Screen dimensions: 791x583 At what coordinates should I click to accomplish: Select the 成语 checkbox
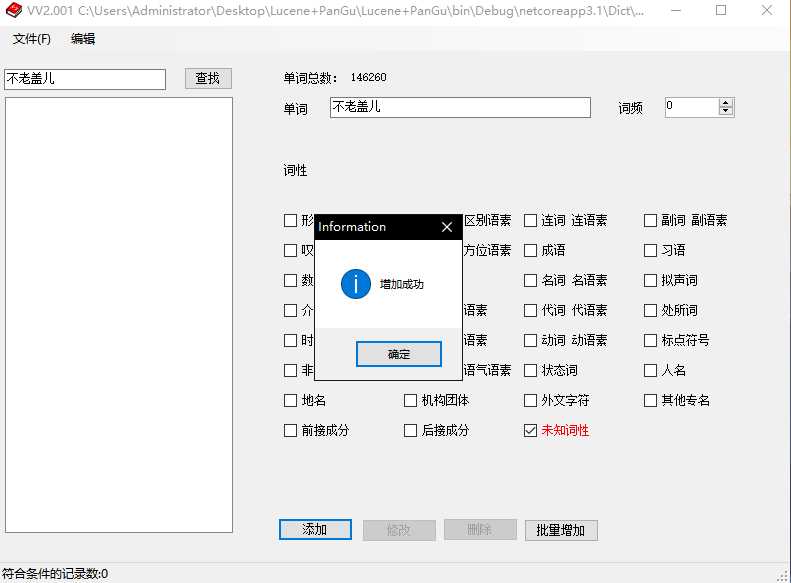tap(531, 251)
